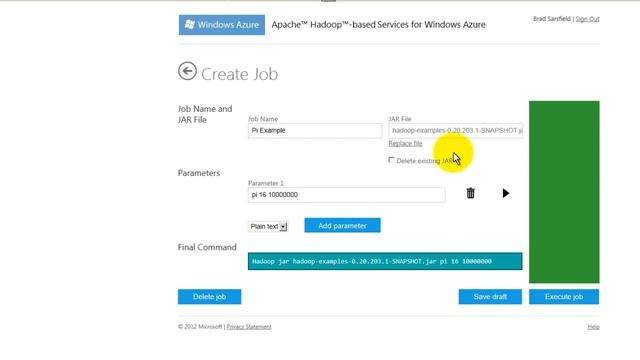Click the Job Name and JAR File label
This screenshot has height=360, width=640.
click(205, 114)
